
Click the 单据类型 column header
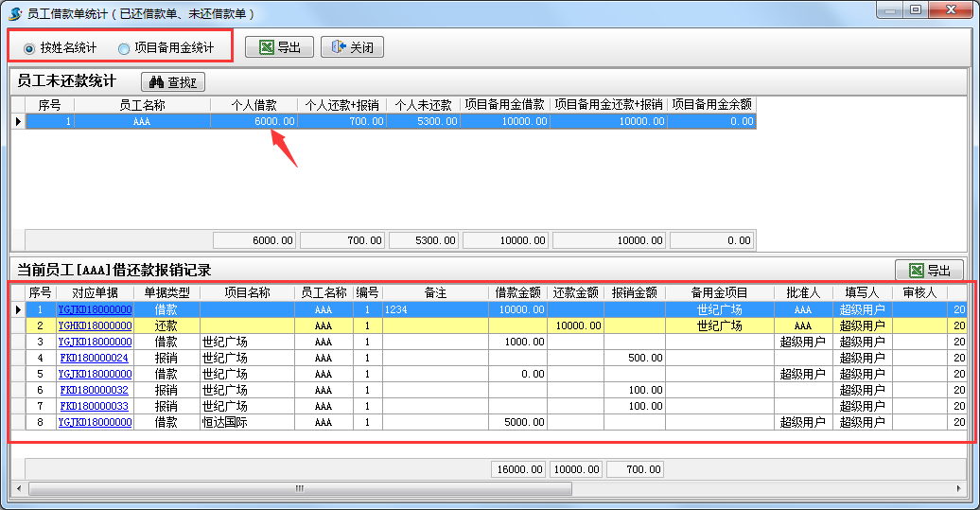pos(166,293)
